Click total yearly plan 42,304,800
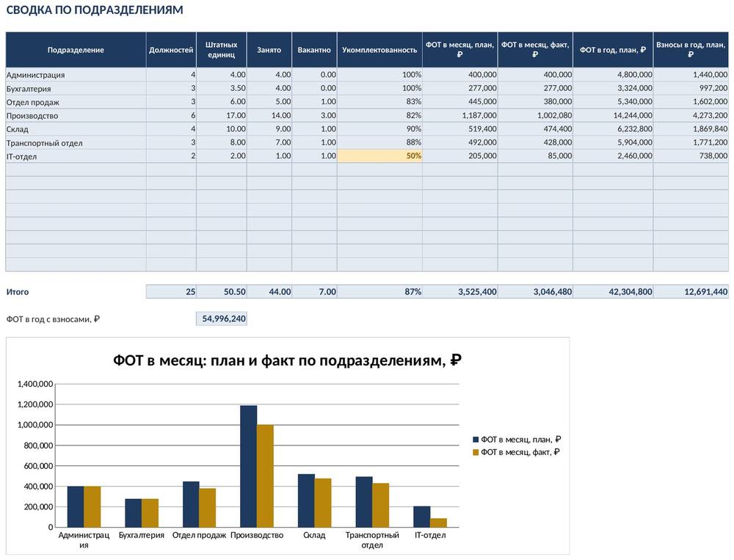 [x=613, y=291]
